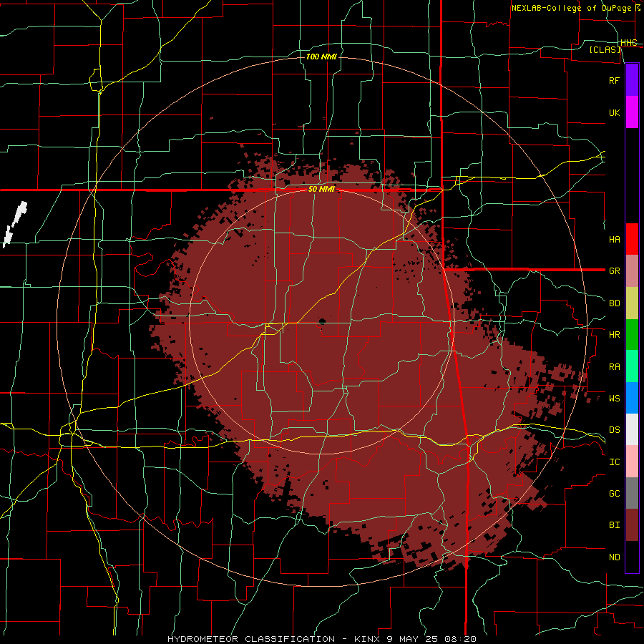Select the GC gray legend swatch
The height and width of the screenshot is (644, 644).
[x=632, y=493]
